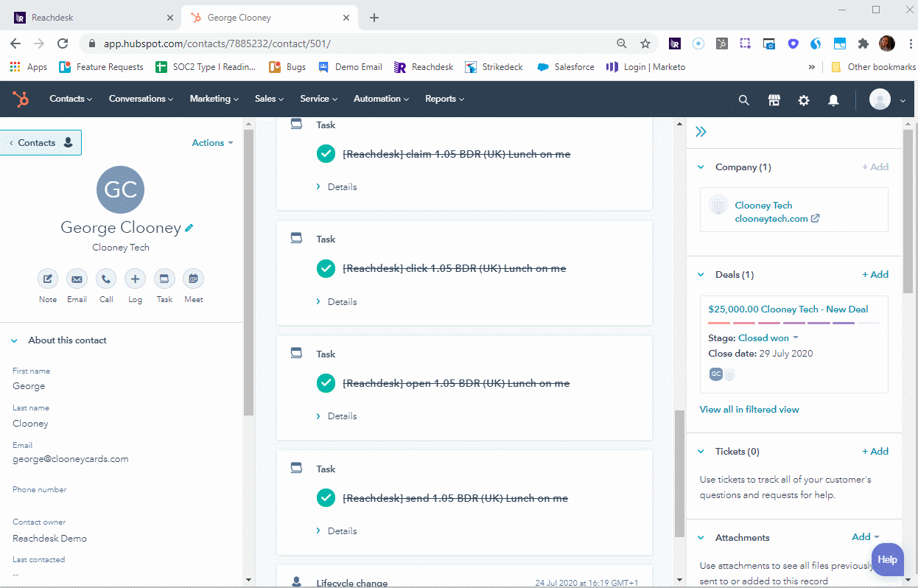This screenshot has width=918, height=588.
Task: Open Attachments Add dropdown
Action: 866,537
